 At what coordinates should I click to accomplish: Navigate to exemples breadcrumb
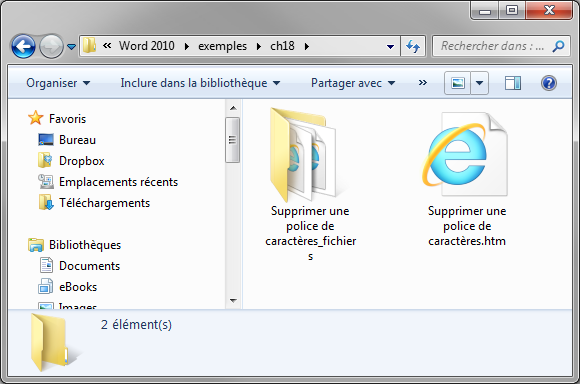222,46
